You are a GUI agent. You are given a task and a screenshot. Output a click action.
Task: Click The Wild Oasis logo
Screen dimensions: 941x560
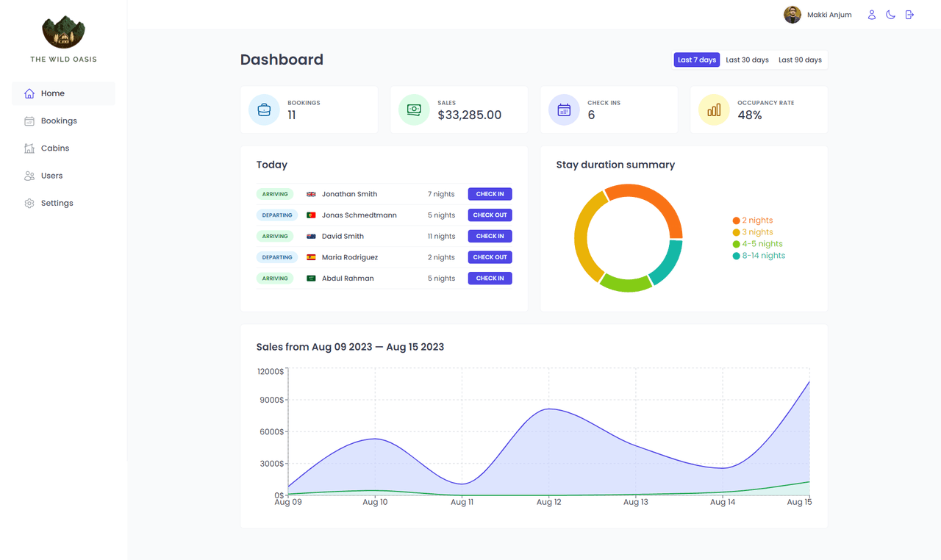coord(63,33)
